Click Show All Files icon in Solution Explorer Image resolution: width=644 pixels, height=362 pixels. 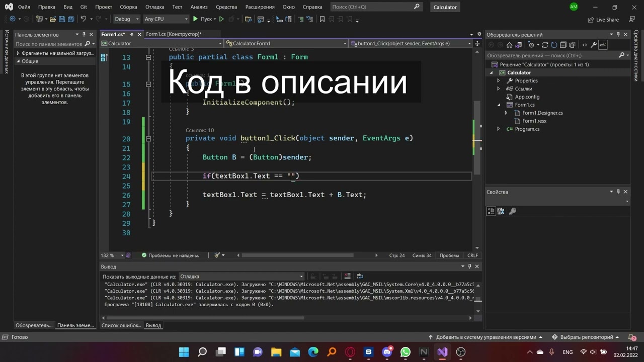pyautogui.click(x=572, y=45)
